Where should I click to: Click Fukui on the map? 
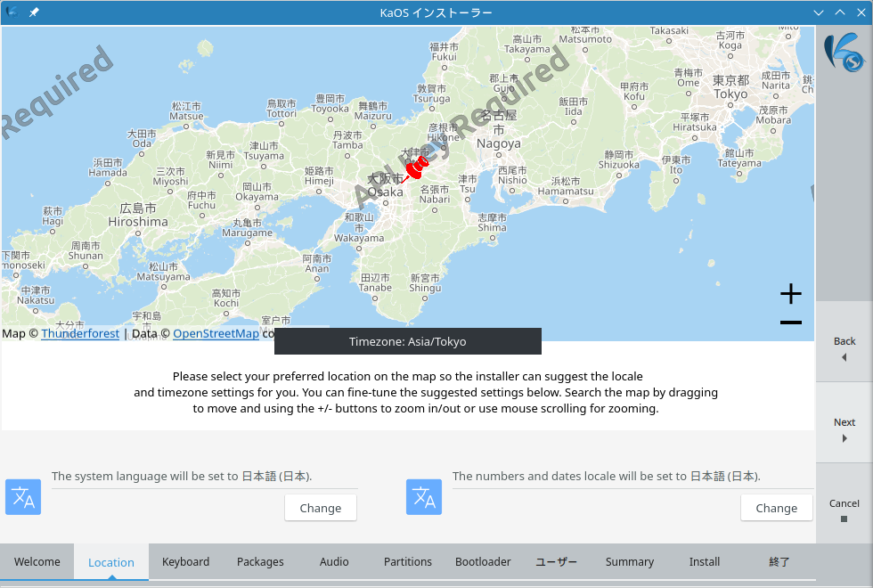coord(445,52)
